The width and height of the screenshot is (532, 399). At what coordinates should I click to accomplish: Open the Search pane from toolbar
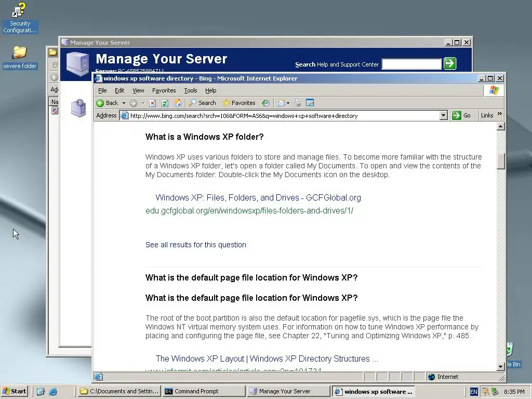click(202, 103)
